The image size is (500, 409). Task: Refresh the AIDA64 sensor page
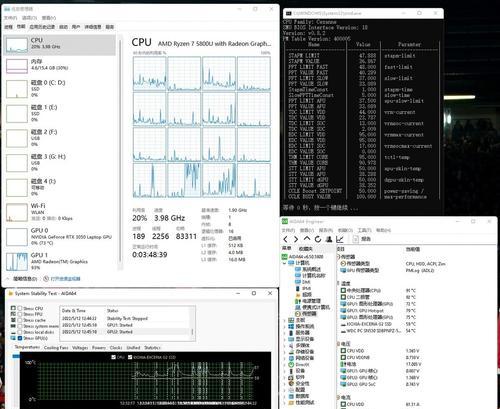pyautogui.click(x=318, y=239)
